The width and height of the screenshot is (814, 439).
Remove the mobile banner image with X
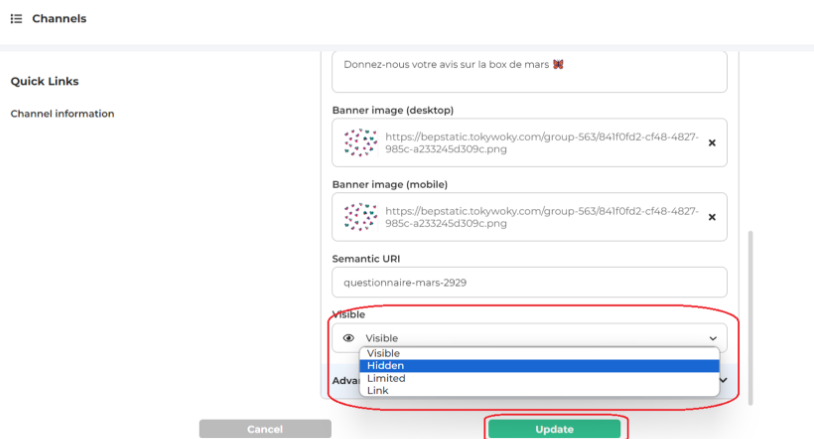pyautogui.click(x=712, y=217)
